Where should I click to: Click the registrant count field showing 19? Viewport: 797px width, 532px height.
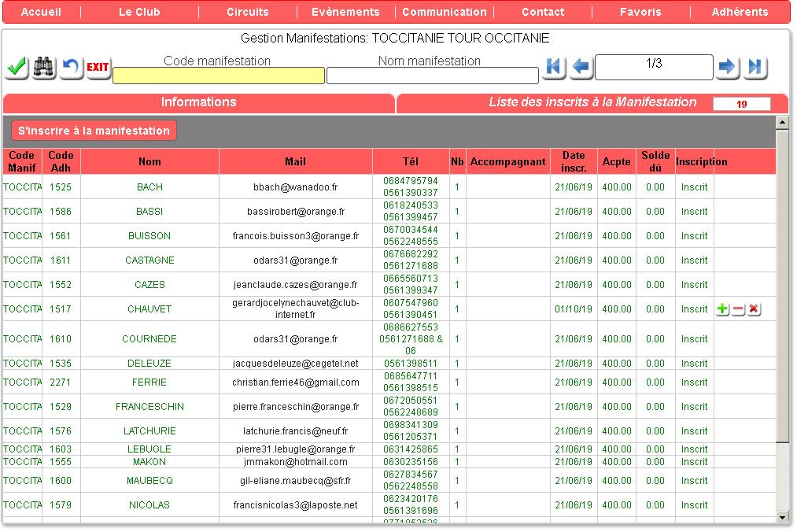click(742, 104)
